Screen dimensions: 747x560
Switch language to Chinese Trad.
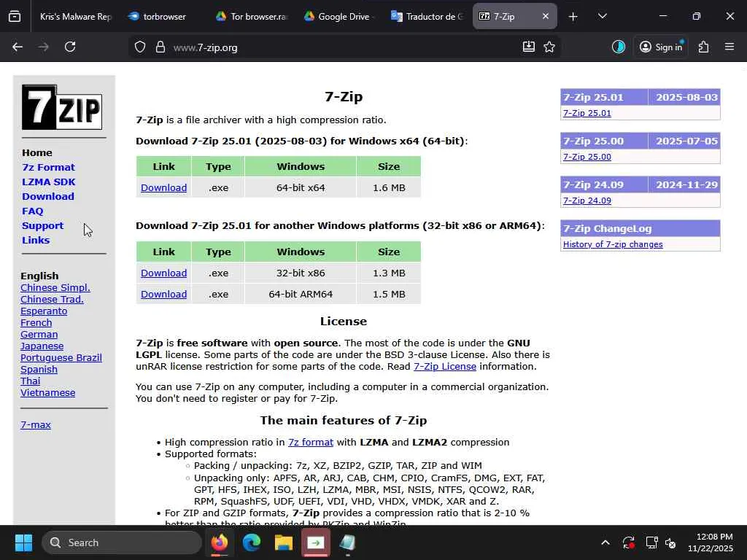pyautogui.click(x=52, y=299)
